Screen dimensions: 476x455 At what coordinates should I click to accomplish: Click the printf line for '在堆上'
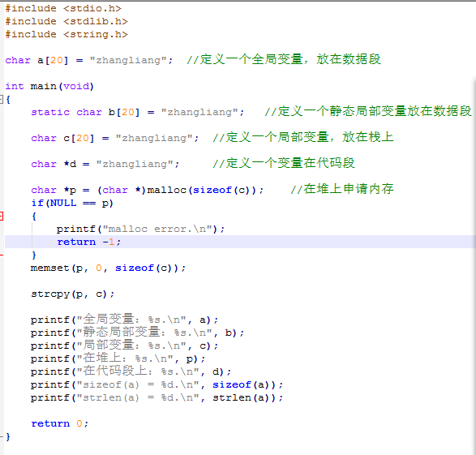pyautogui.click(x=118, y=358)
